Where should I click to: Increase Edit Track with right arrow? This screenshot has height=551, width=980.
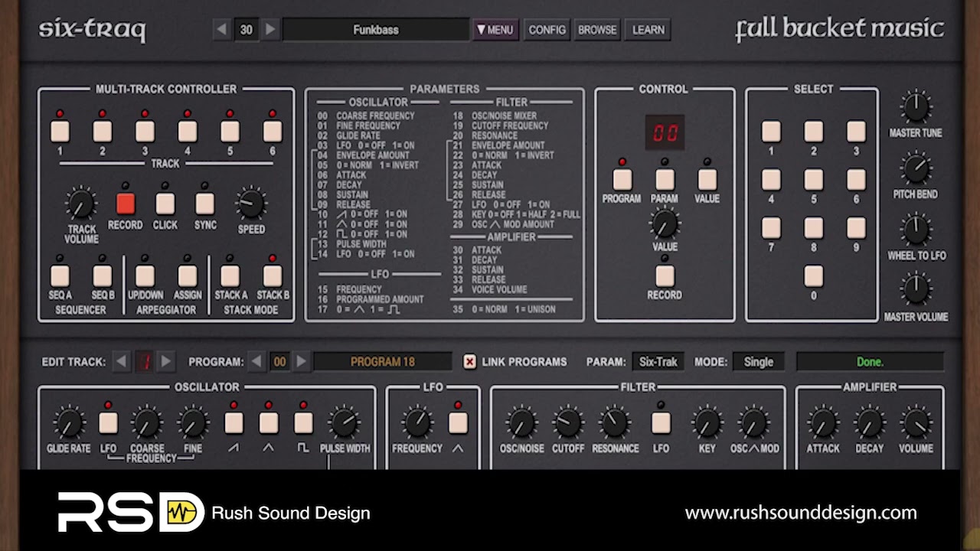165,361
